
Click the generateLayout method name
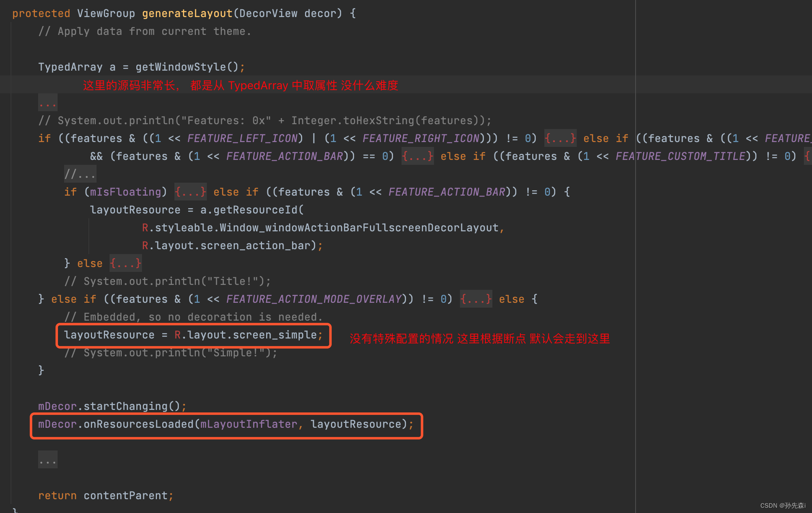(x=187, y=13)
